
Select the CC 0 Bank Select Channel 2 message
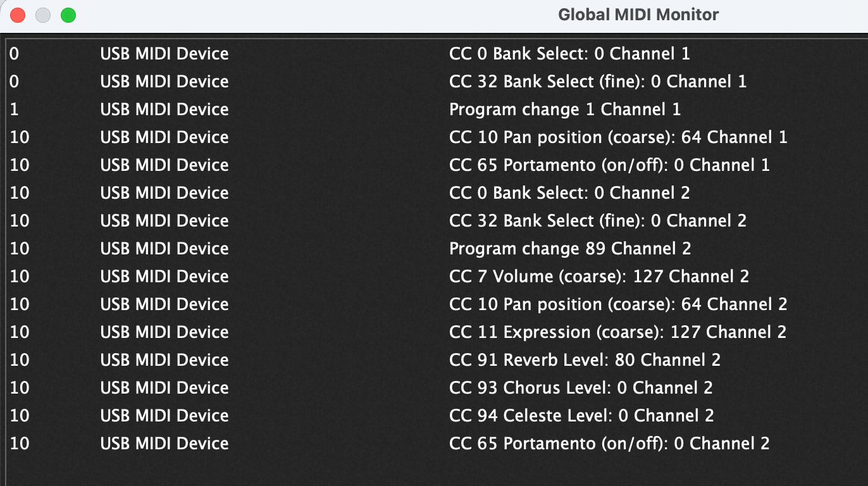pyautogui.click(x=569, y=193)
